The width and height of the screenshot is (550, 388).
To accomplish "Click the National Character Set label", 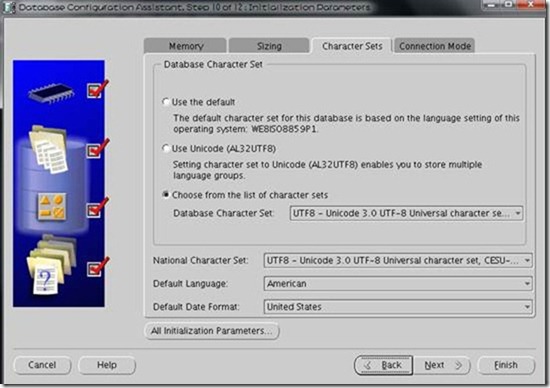I will [x=201, y=260].
